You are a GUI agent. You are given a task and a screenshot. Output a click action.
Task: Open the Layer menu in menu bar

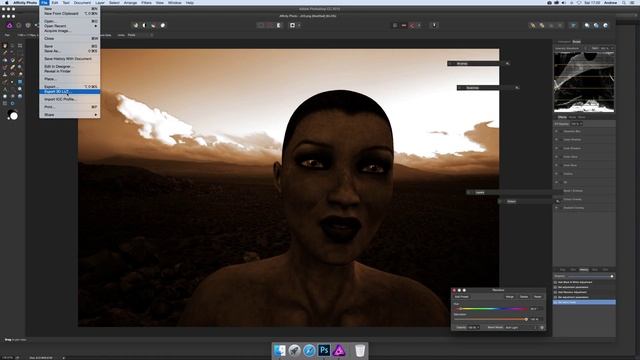(x=100, y=2)
